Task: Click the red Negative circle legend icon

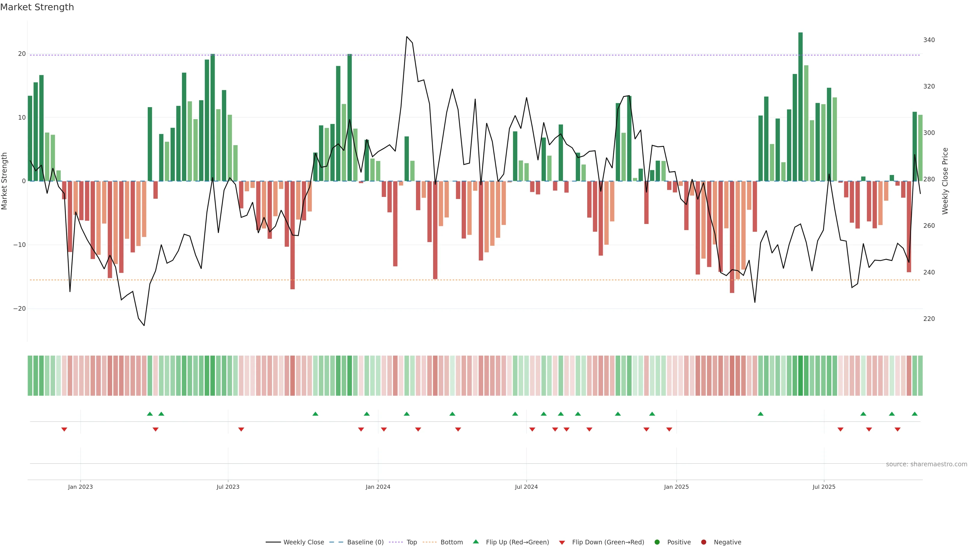Action: point(703,542)
